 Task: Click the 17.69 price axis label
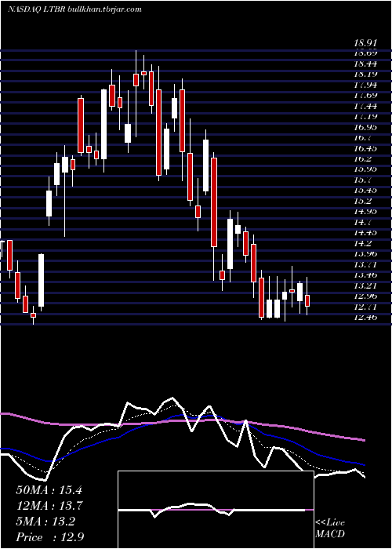tap(366, 96)
